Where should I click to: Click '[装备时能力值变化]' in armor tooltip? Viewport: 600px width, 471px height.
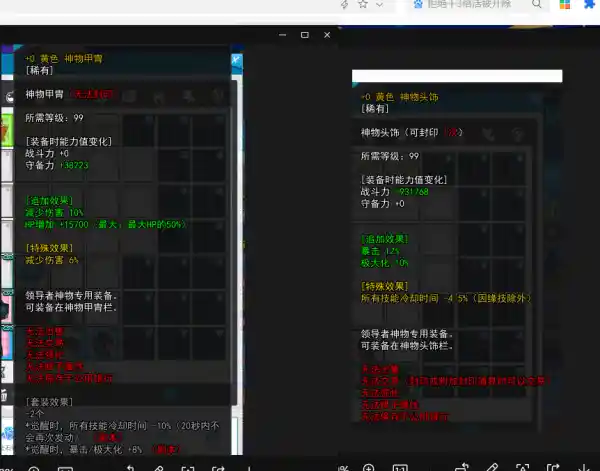point(68,142)
